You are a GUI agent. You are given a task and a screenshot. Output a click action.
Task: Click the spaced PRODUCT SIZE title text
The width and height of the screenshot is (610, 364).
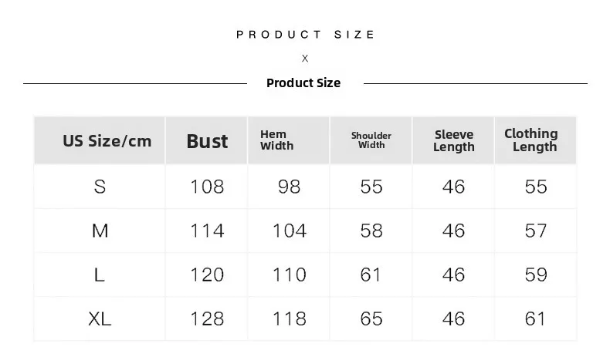[x=306, y=35]
